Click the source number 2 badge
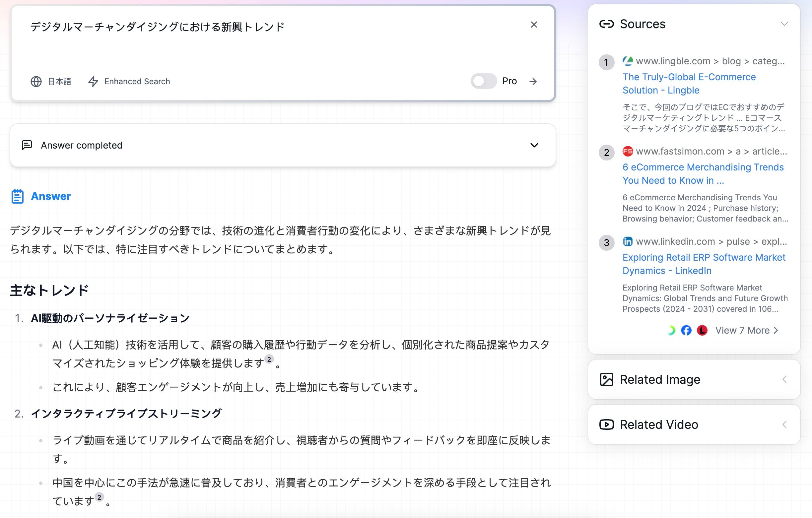Screen dimensions: 812x518 (x=606, y=153)
